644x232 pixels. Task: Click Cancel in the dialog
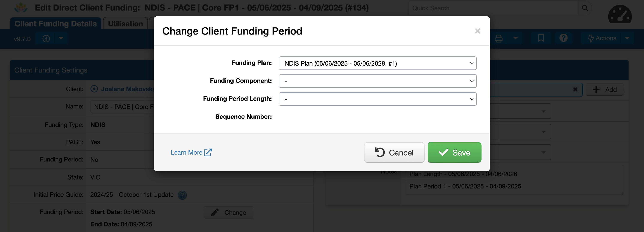point(394,152)
